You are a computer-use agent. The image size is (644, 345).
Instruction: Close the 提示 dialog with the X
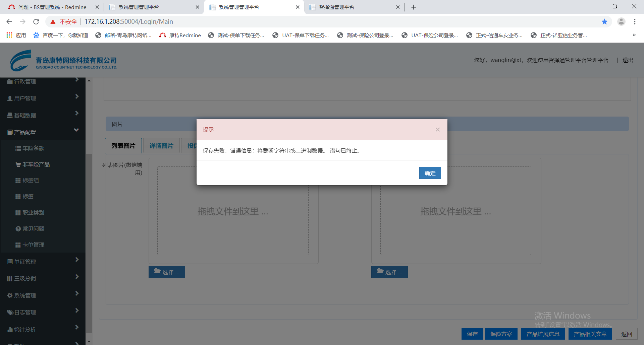pos(437,130)
